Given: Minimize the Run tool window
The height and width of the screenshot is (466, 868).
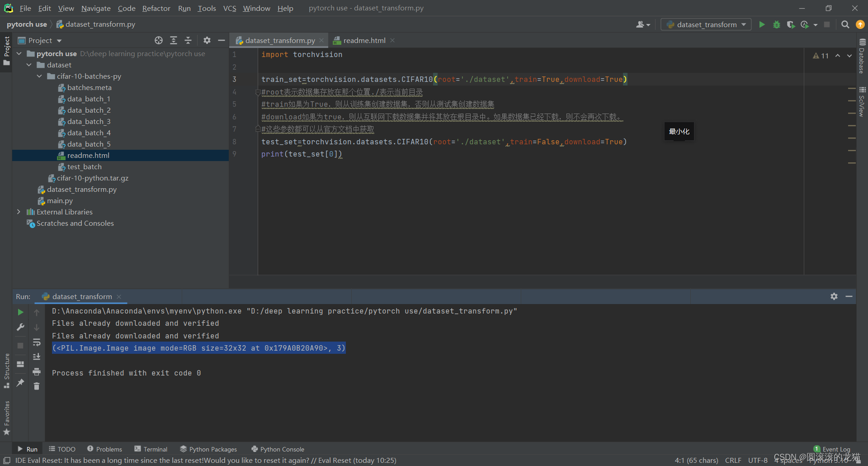Looking at the screenshot, I should [849, 296].
